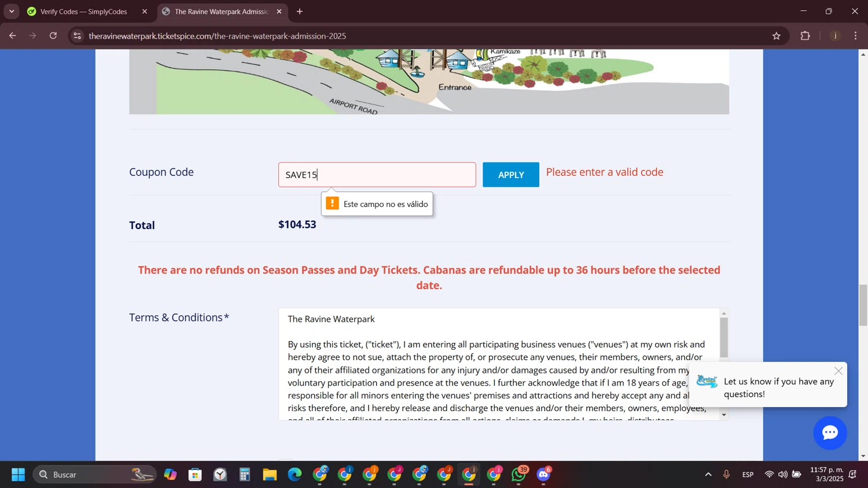Screen dimensions: 868x488
Task: Click the APPLY coupon button
Action: [511, 175]
